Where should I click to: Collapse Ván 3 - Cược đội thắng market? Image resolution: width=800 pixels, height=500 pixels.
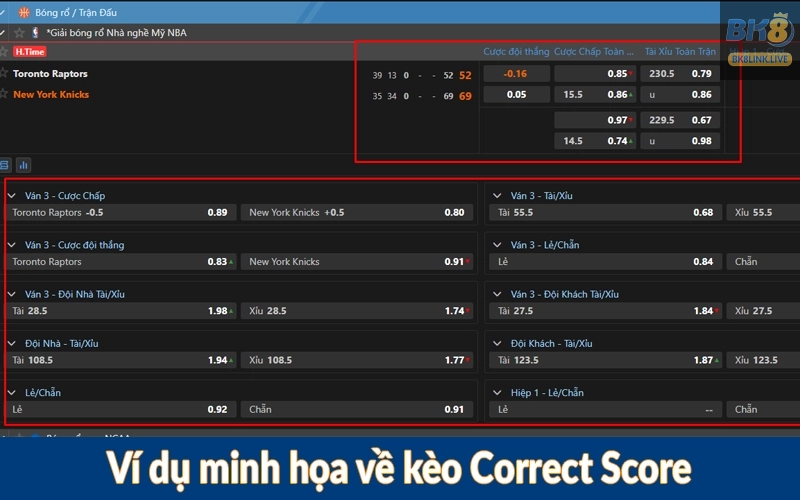[12, 245]
